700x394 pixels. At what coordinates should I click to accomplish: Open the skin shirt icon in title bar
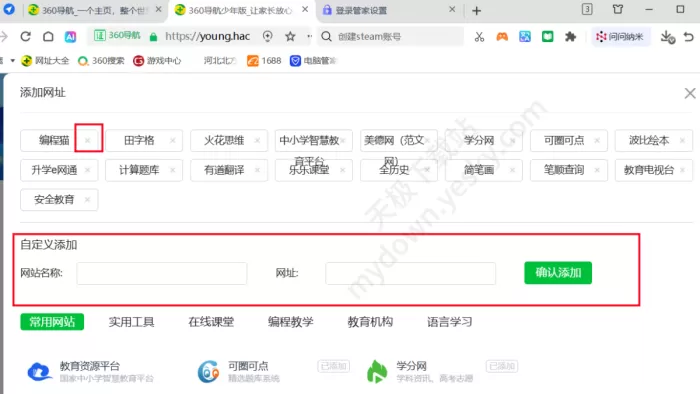tap(618, 9)
